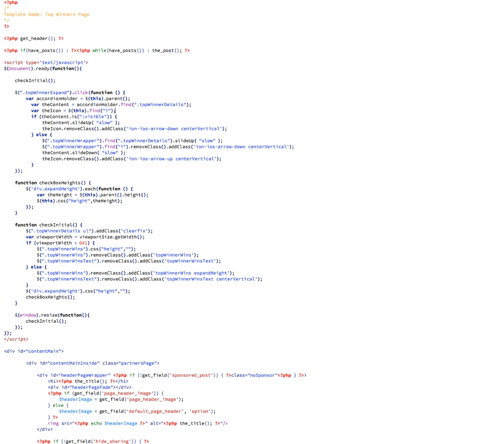Click the img src echo $headerImage line

coord(138,423)
